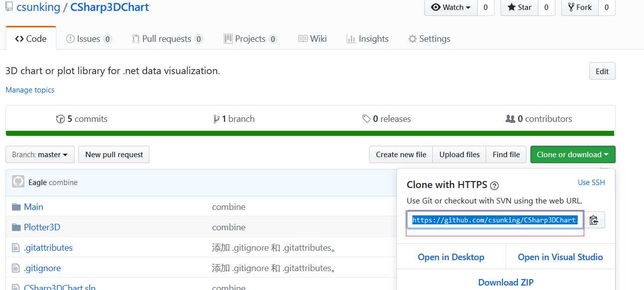Click .gitattributes row commit message
Image resolution: width=644 pixels, height=290 pixels.
[x=274, y=248]
